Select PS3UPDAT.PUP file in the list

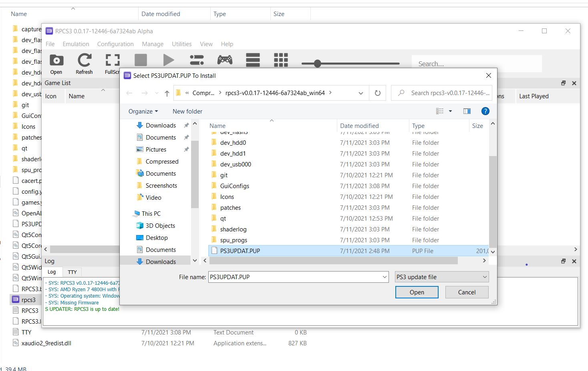click(348, 251)
